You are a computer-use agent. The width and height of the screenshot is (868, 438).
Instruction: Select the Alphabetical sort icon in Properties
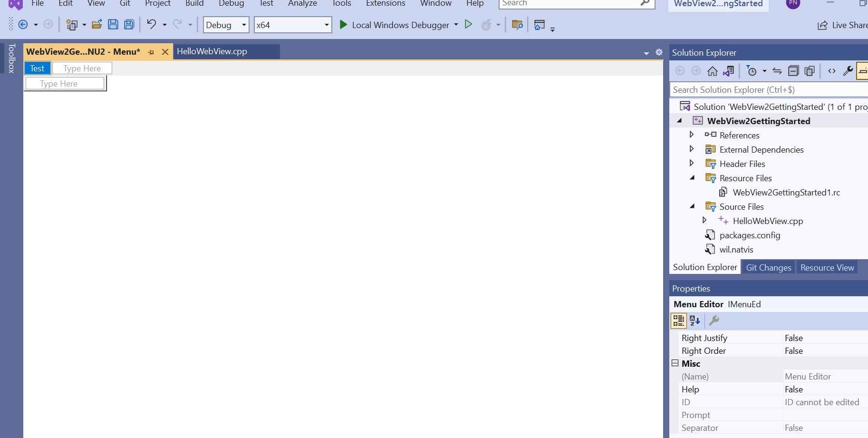point(695,321)
